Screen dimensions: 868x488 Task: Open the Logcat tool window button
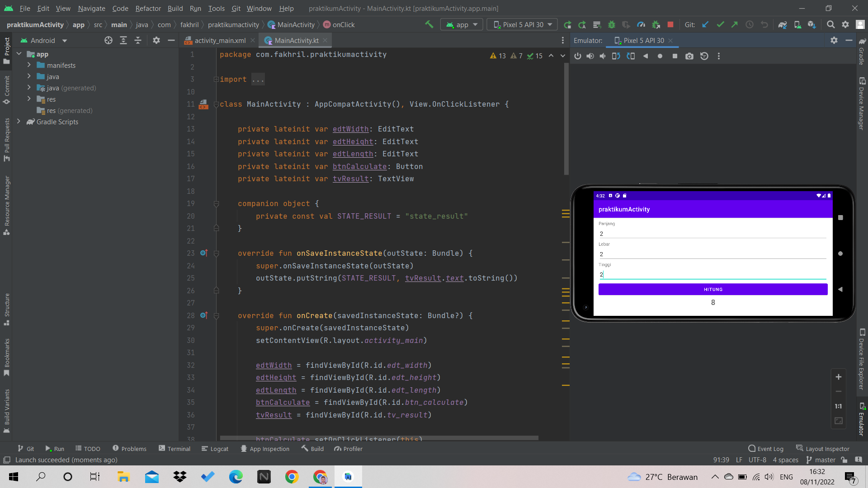tap(215, 449)
